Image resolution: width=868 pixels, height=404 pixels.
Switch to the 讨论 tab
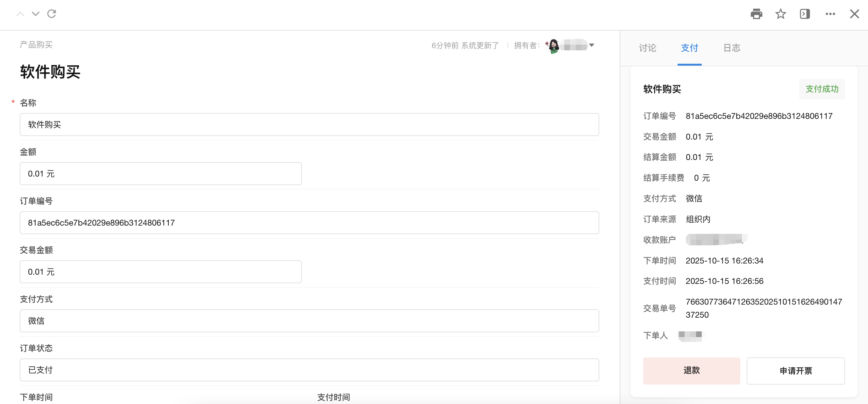click(x=647, y=48)
